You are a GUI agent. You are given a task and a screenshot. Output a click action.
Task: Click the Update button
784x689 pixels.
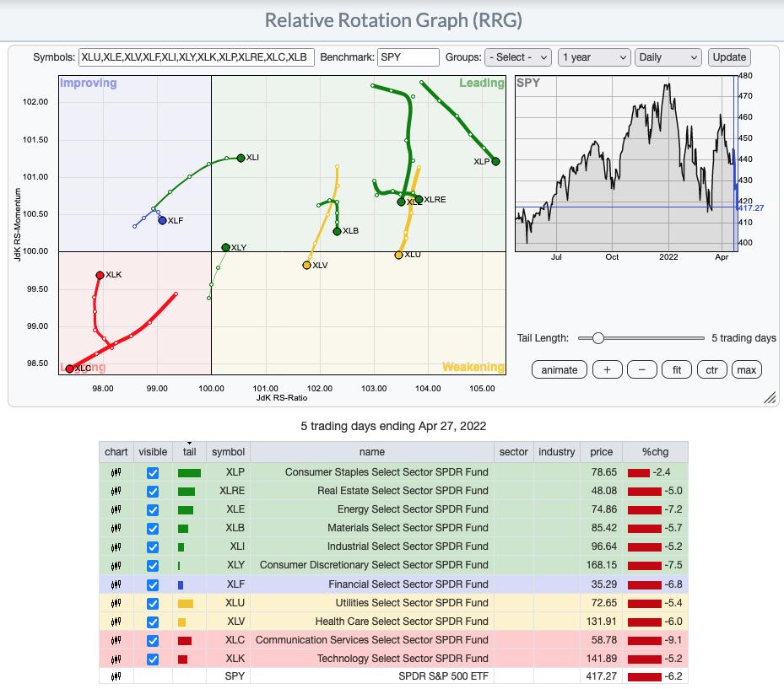[729, 57]
